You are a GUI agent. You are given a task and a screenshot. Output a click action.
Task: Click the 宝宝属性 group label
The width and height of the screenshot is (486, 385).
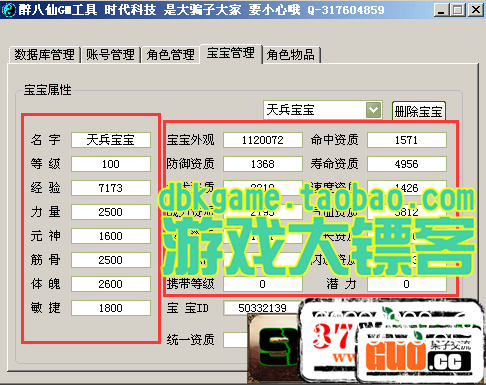tap(48, 90)
